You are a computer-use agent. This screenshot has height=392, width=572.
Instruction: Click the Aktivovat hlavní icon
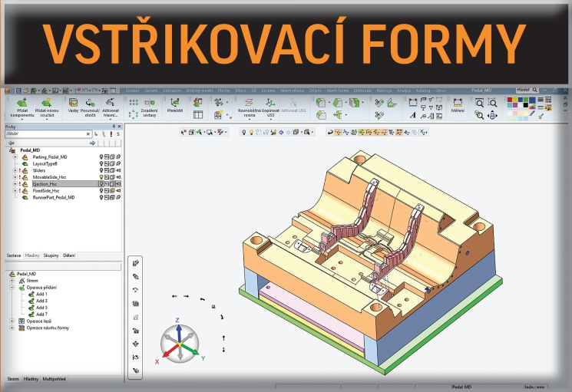110,102
